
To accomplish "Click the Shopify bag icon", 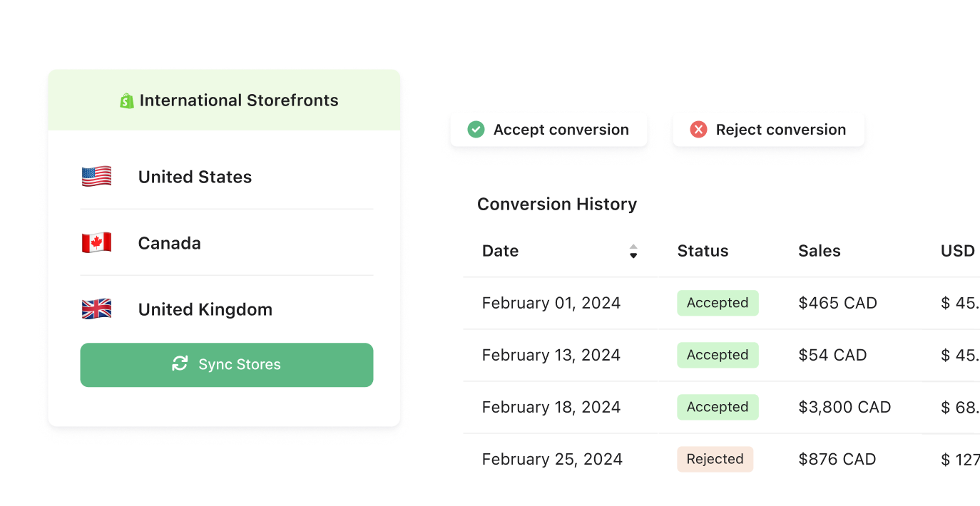I will [127, 101].
